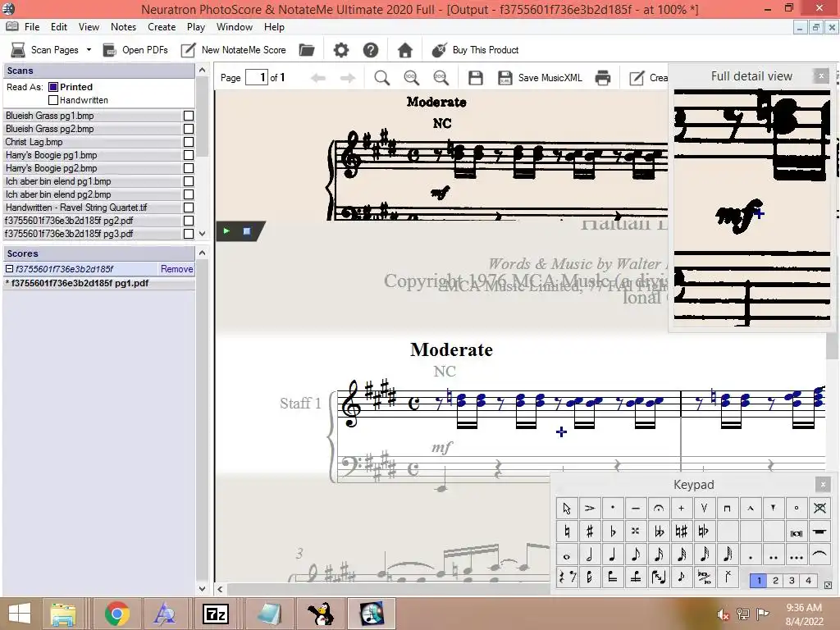
Task: Check the Blueish Grass pg2.bmp box
Action: point(188,129)
